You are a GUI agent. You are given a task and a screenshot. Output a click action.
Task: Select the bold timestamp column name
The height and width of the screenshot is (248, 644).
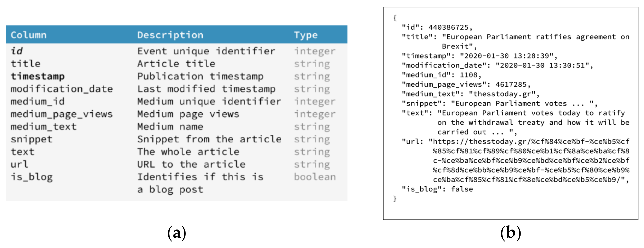coord(38,76)
